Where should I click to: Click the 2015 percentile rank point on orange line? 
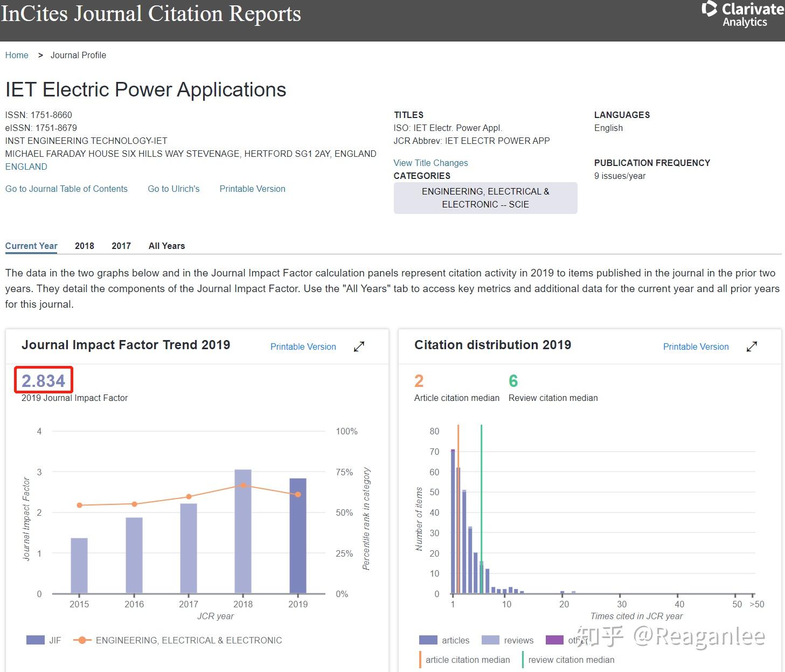[x=80, y=505]
